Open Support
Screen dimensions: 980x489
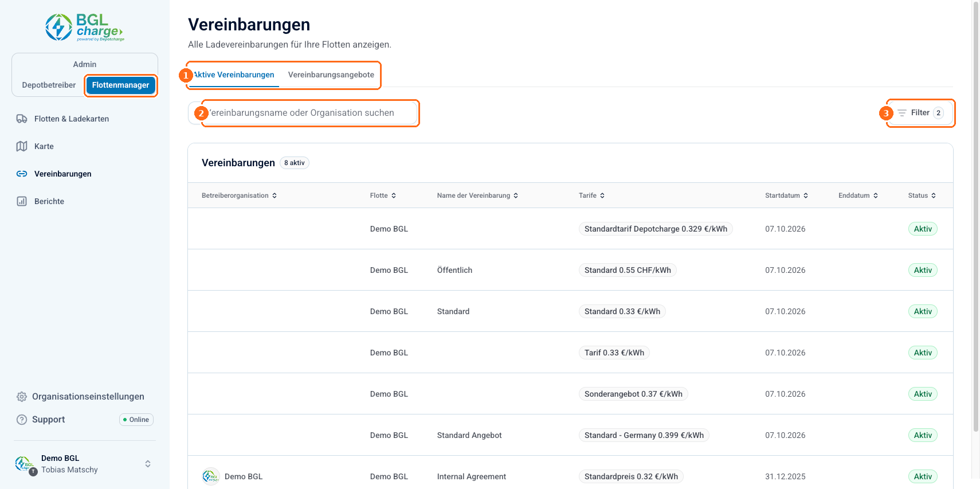pyautogui.click(x=49, y=420)
